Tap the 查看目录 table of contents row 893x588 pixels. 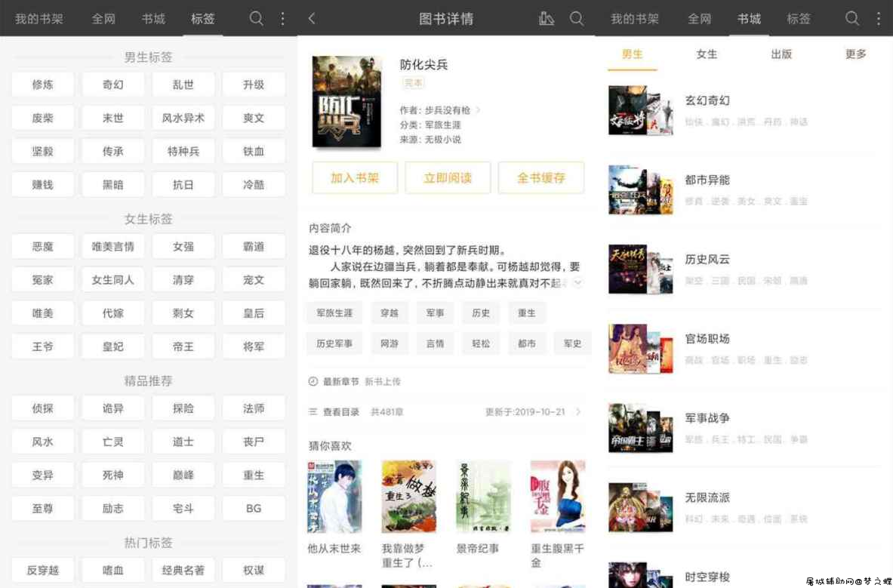pyautogui.click(x=447, y=411)
